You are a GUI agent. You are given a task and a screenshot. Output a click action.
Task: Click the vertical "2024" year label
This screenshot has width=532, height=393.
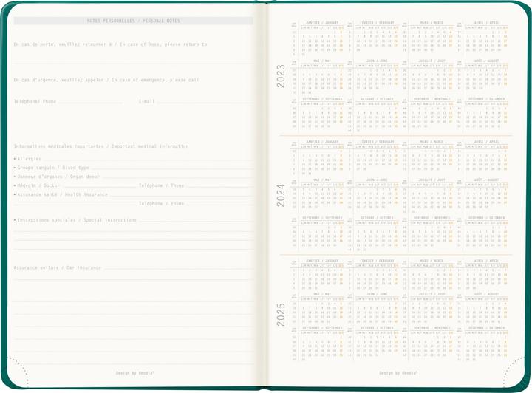coord(281,195)
